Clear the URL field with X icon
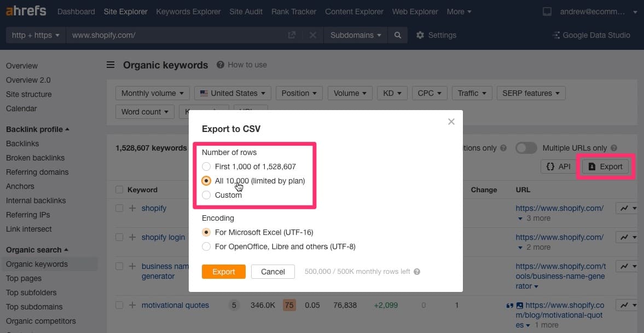 pos(313,36)
